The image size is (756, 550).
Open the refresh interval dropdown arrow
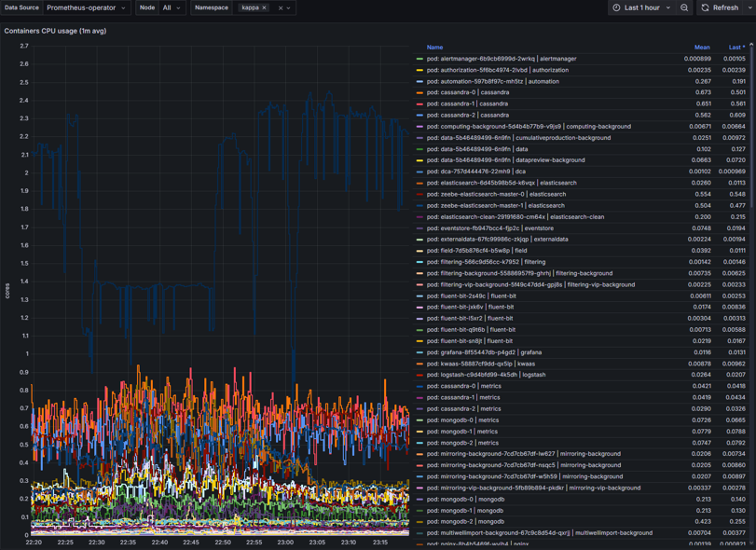(x=749, y=7)
